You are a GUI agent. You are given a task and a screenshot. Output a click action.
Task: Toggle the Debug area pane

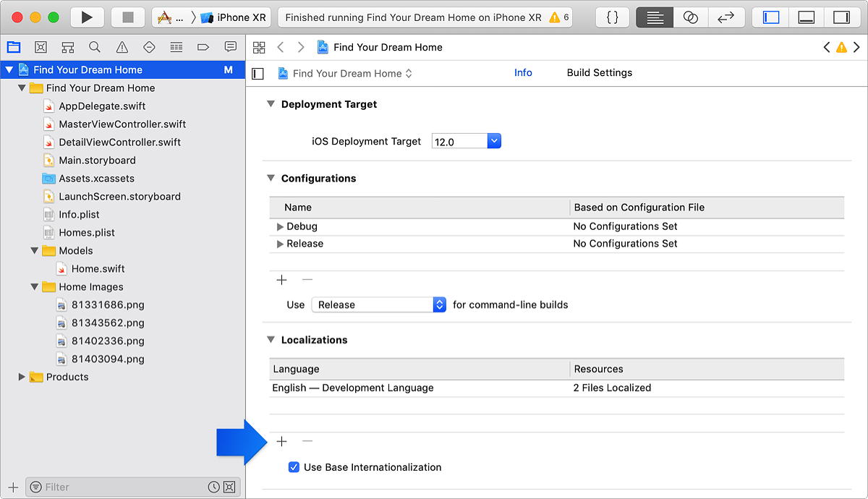point(806,17)
